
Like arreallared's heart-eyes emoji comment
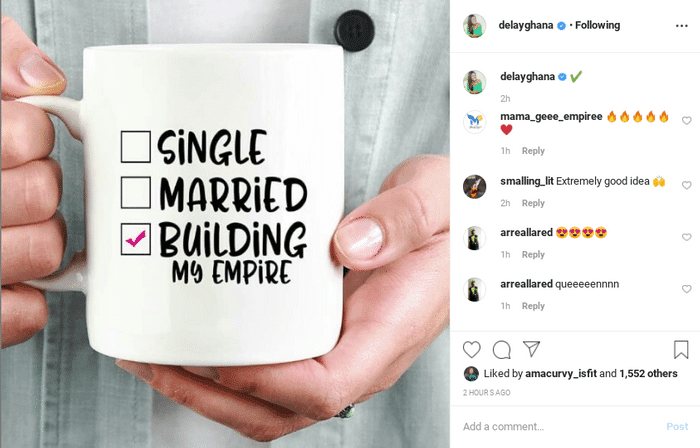coord(687,237)
